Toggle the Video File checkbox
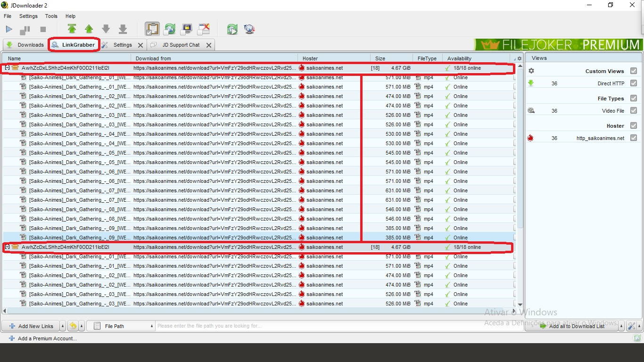 (x=633, y=111)
